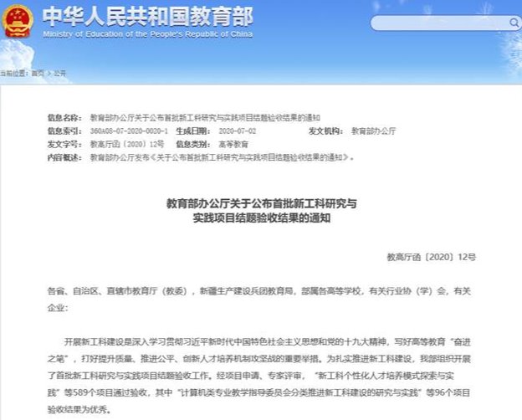Click the 高等教育 information category value
Screen dimensions: 522x420
click(x=245, y=145)
